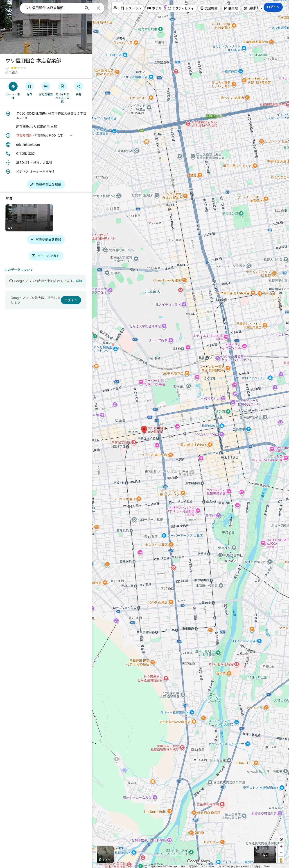Click the my location target icon

(281, 839)
